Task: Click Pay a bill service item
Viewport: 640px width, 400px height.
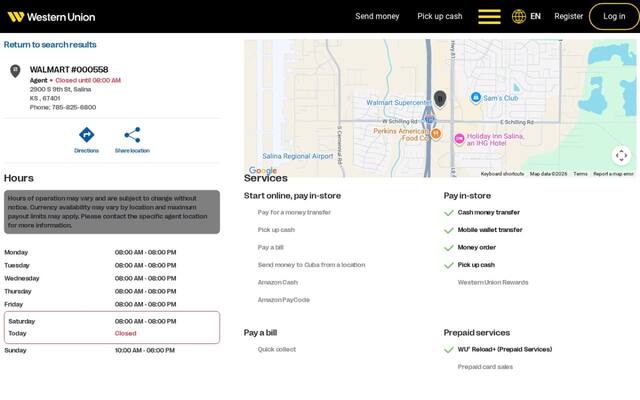Action: click(x=270, y=247)
